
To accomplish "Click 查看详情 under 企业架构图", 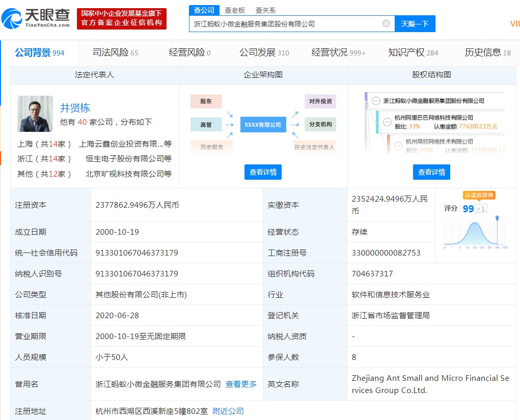I will click(x=263, y=172).
